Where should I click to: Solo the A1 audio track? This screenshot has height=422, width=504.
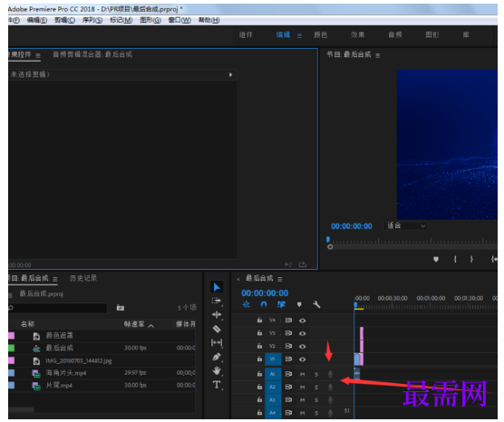coord(316,374)
